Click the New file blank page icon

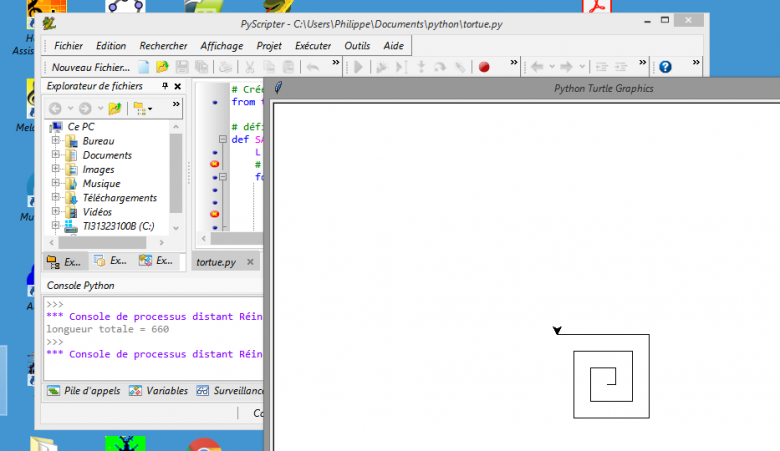click(143, 67)
